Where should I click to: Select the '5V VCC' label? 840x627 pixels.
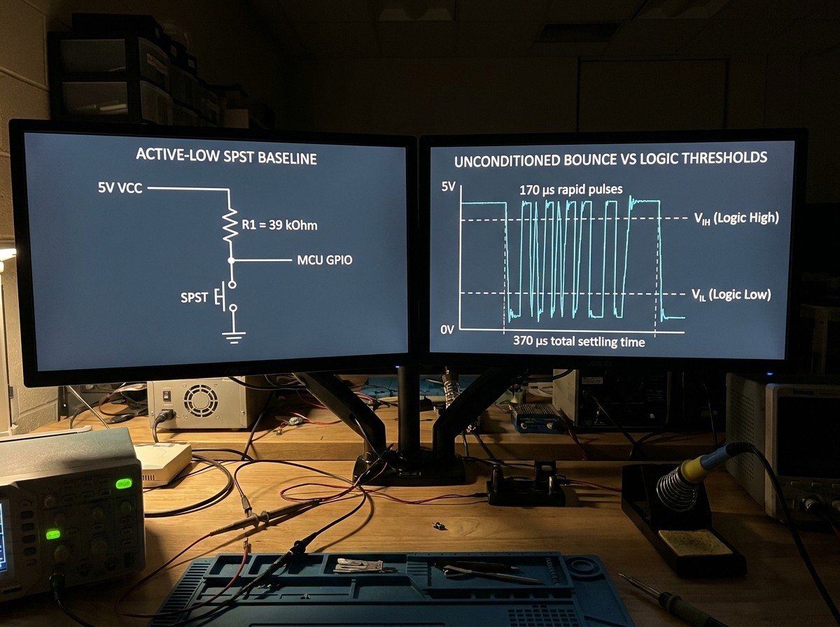coord(119,188)
